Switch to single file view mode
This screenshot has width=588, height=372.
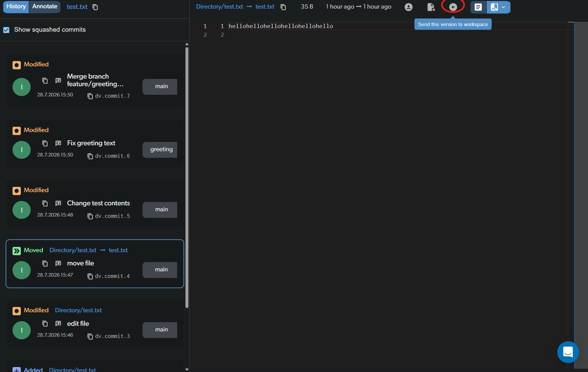pyautogui.click(x=478, y=7)
